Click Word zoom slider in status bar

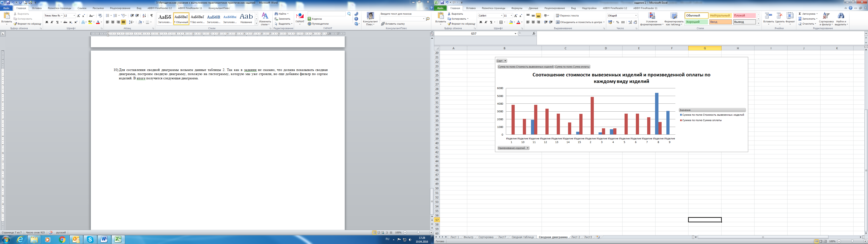418,232
